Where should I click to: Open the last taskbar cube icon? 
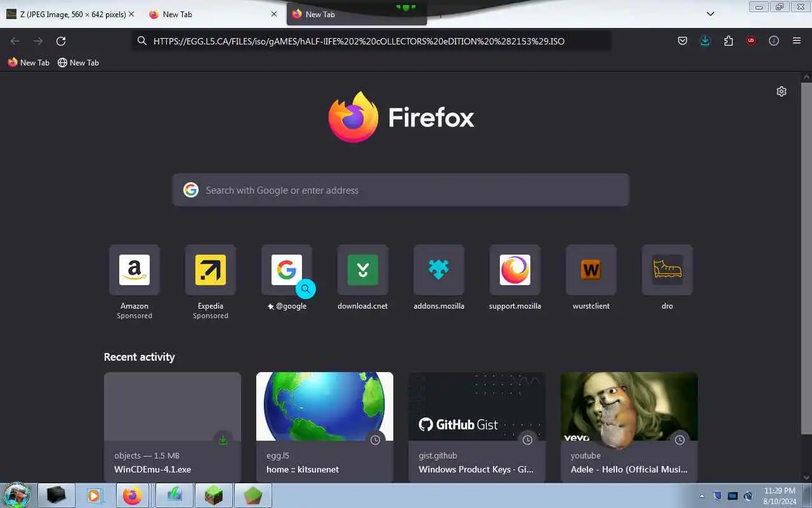[x=253, y=495]
